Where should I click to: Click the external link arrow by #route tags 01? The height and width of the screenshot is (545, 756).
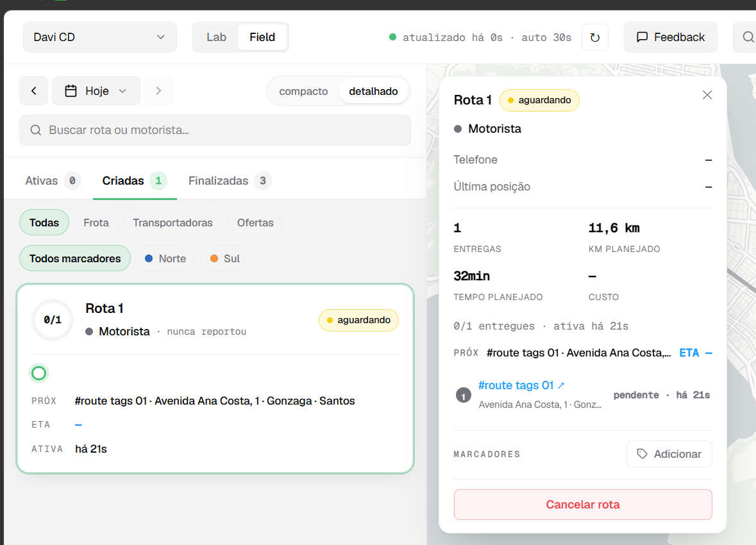560,385
